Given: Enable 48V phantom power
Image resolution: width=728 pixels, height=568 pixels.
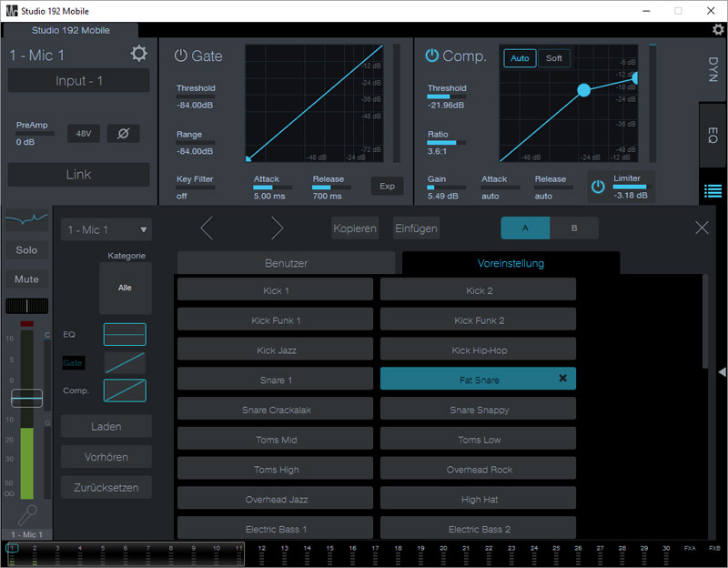Looking at the screenshot, I should coord(83,134).
